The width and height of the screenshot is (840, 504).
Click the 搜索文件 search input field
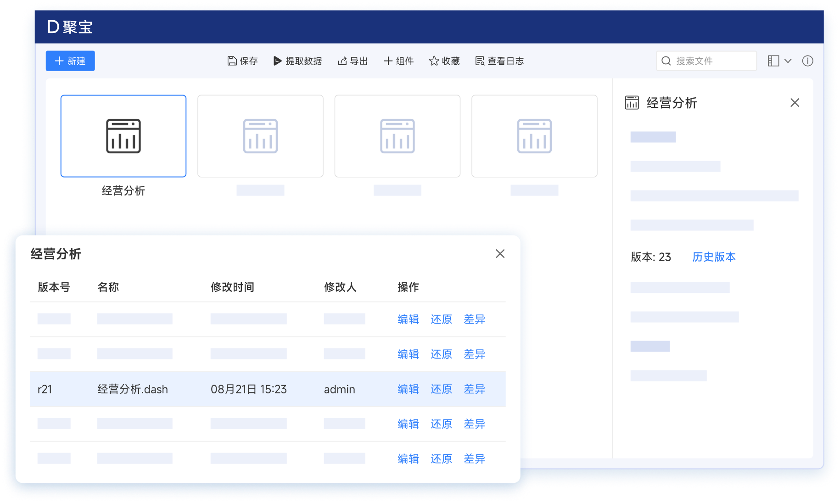pyautogui.click(x=706, y=61)
